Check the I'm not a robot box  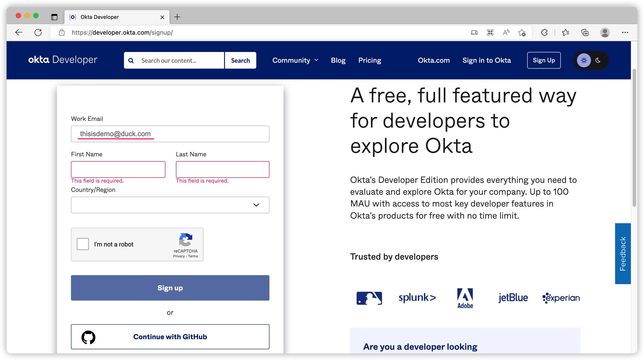(x=83, y=244)
